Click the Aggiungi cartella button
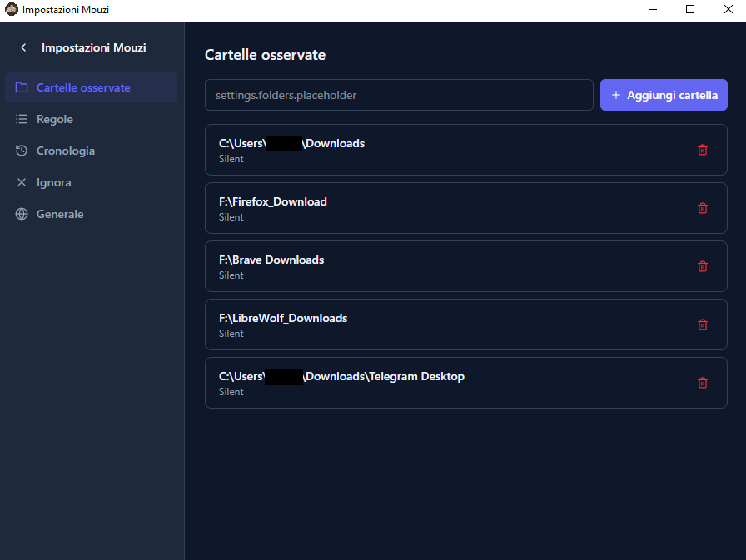Screen dimensions: 746x560 pyautogui.click(x=664, y=95)
